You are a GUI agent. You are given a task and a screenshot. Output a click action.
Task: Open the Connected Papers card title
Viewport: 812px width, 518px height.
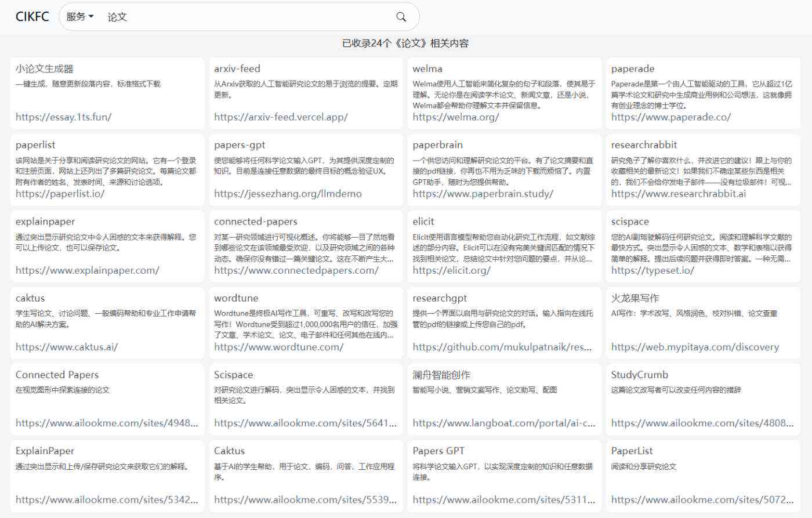click(x=57, y=375)
